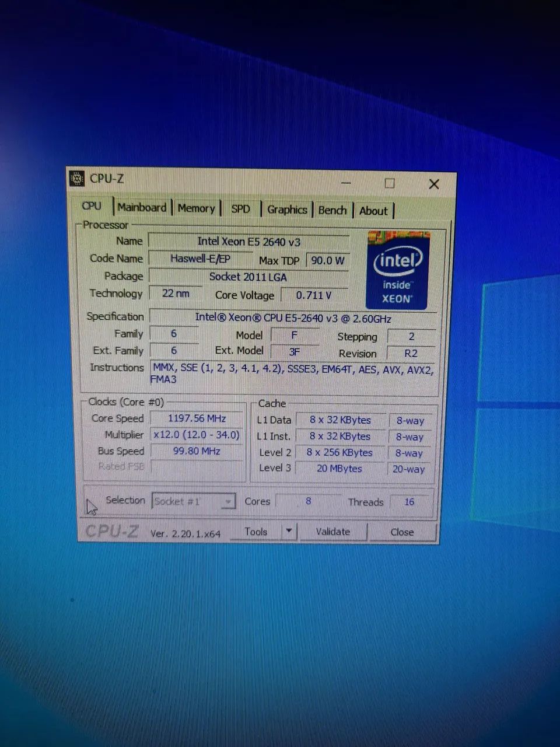The width and height of the screenshot is (560, 747).
Task: Click the Cores value 8
Action: point(308,501)
